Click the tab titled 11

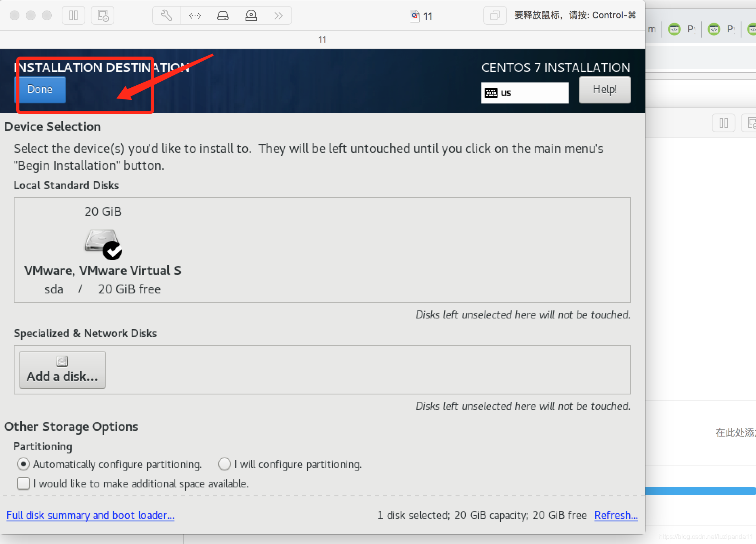coord(322,40)
